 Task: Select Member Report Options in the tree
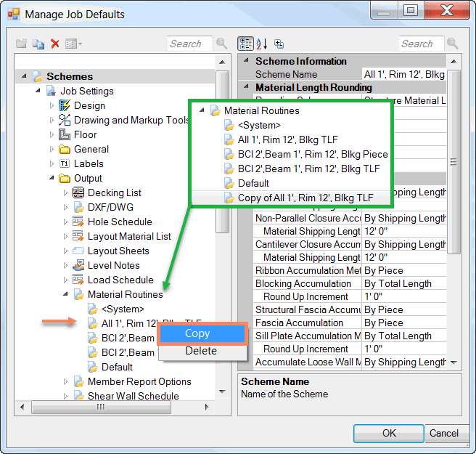[x=139, y=381]
